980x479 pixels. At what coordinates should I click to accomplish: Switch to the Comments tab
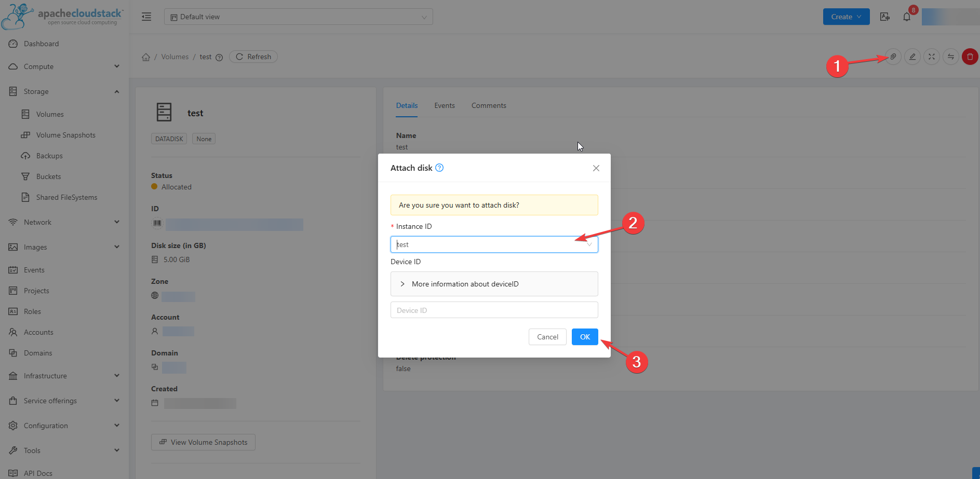point(488,105)
